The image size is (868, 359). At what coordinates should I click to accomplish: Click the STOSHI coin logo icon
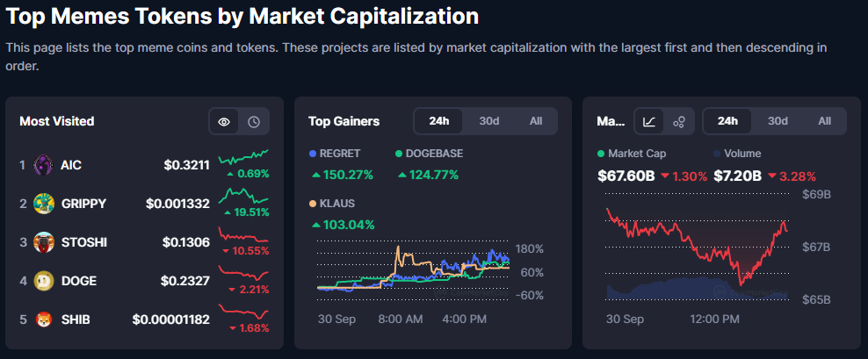(43, 241)
